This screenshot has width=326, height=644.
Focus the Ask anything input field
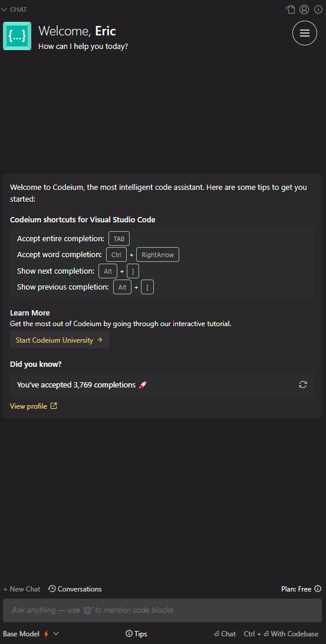coord(162,610)
